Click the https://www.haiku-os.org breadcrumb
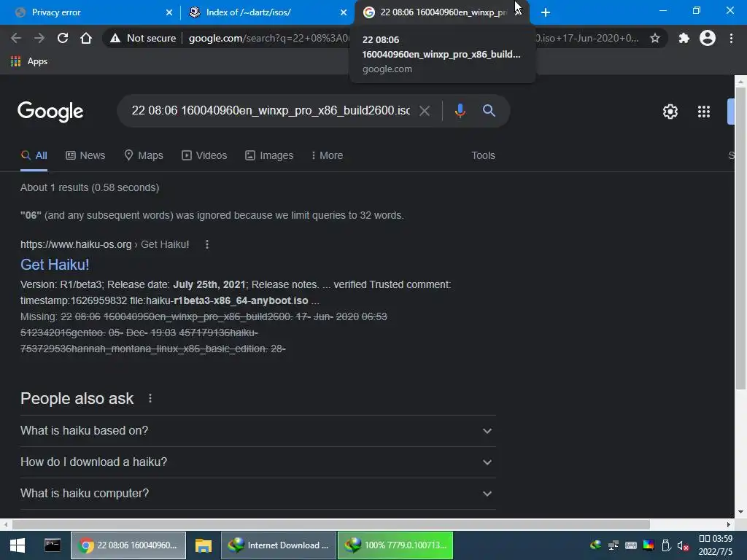The height and width of the screenshot is (560, 747). 76,244
